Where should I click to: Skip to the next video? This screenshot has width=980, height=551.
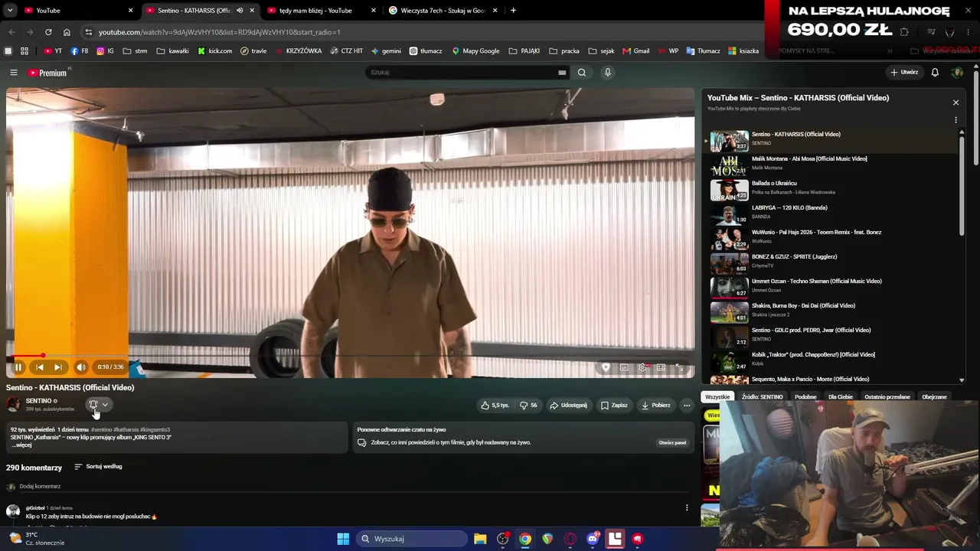[x=58, y=367]
